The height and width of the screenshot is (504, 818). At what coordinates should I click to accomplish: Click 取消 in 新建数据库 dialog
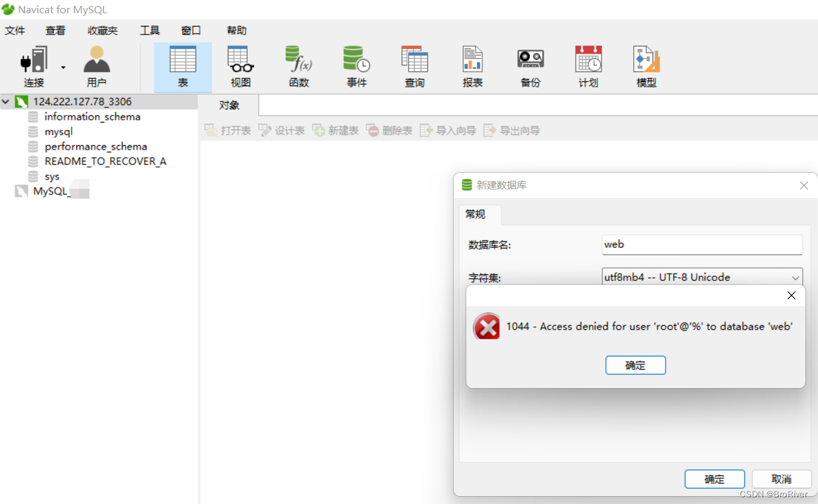tap(782, 479)
